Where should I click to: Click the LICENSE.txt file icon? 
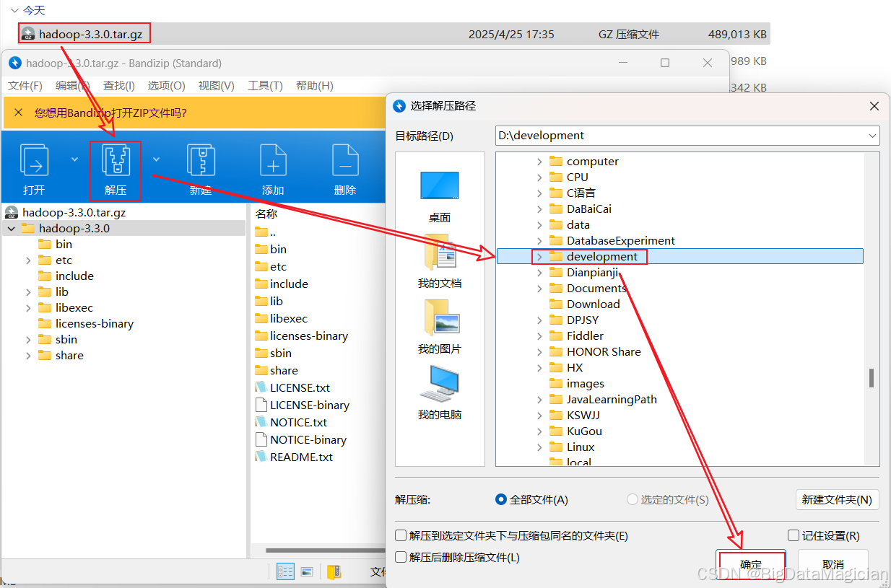tap(261, 387)
